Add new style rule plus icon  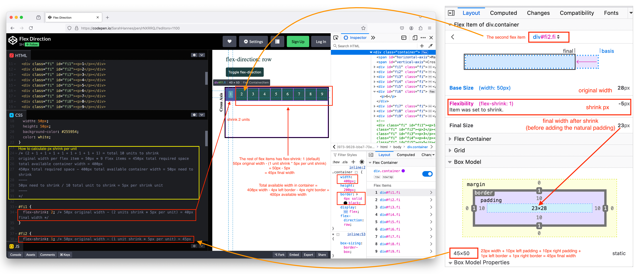pos(353,162)
